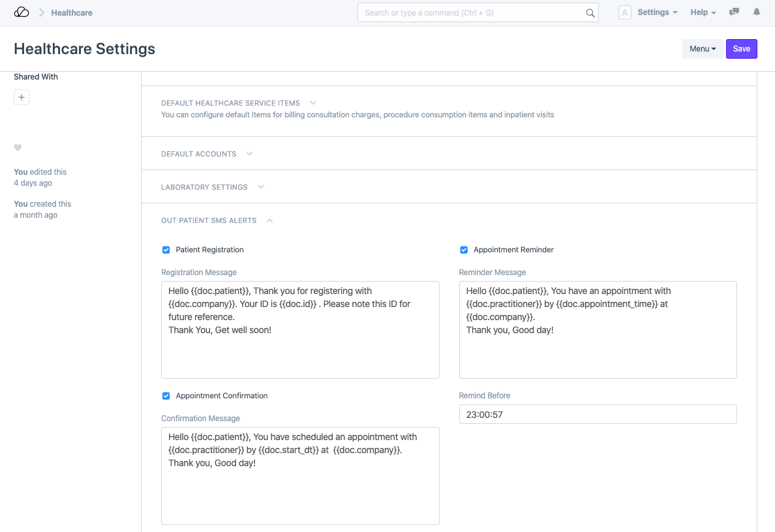
Task: Click the Remind Before time field
Action: (598, 415)
